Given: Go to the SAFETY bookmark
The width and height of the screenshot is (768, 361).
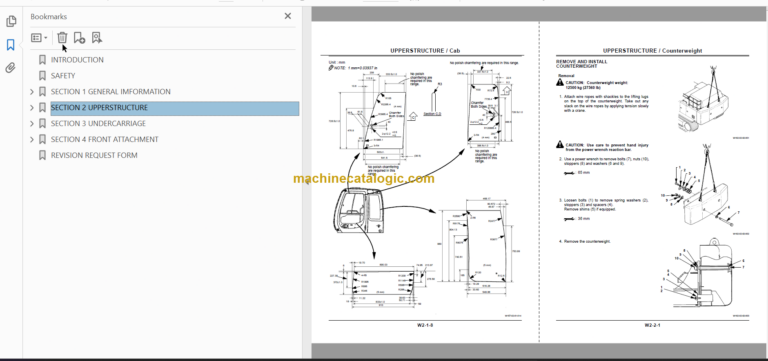Looking at the screenshot, I should [x=63, y=76].
